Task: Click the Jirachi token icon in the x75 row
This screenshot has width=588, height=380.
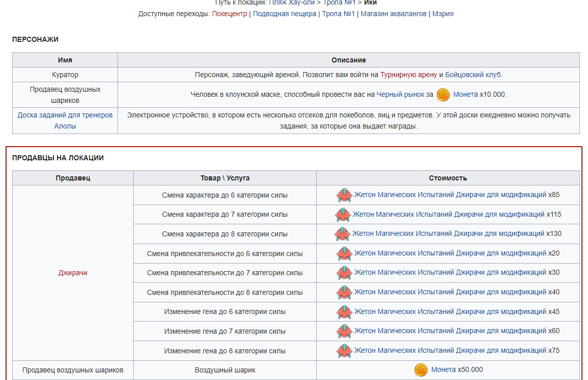Action: (344, 351)
